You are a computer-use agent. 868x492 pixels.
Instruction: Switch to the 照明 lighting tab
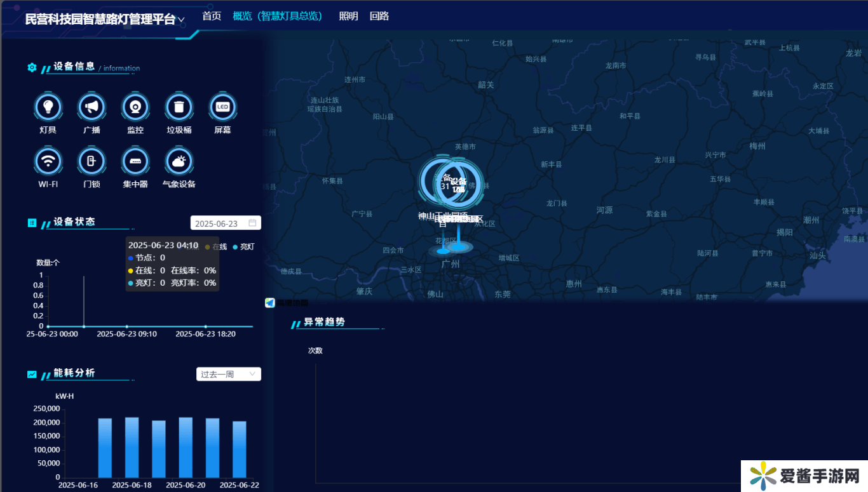click(x=348, y=16)
